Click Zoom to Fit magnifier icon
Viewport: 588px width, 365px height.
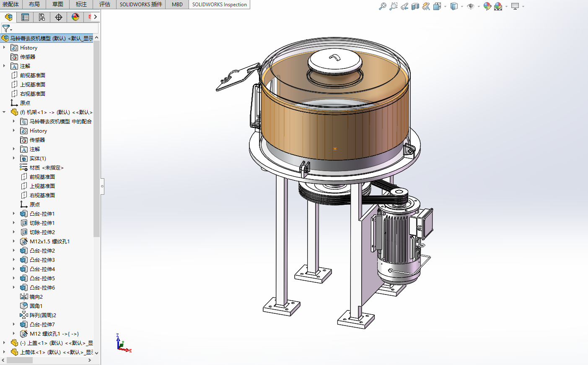click(382, 6)
